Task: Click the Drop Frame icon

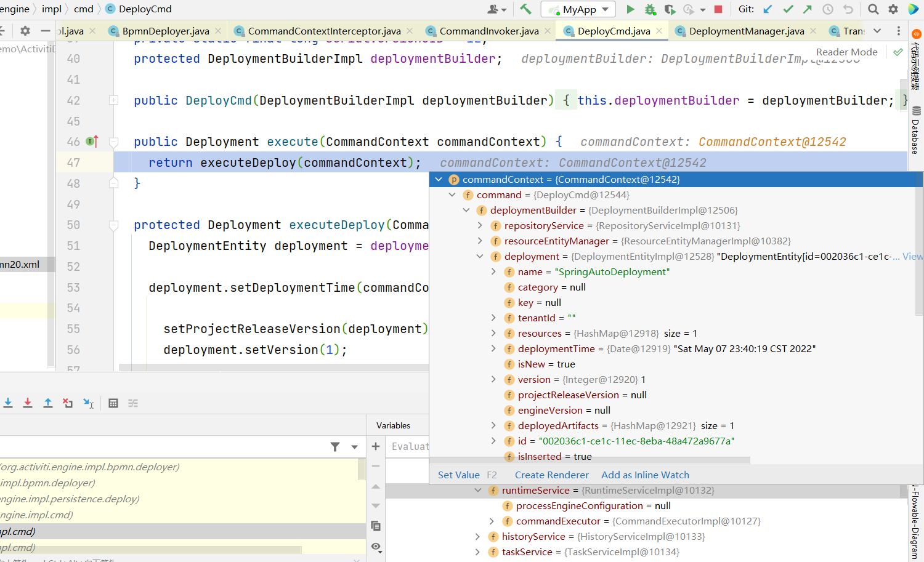Action: (68, 403)
